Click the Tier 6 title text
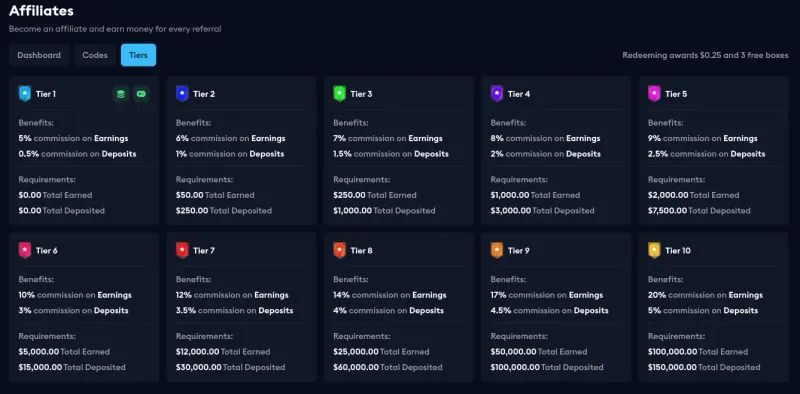This screenshot has width=800, height=394. point(46,251)
